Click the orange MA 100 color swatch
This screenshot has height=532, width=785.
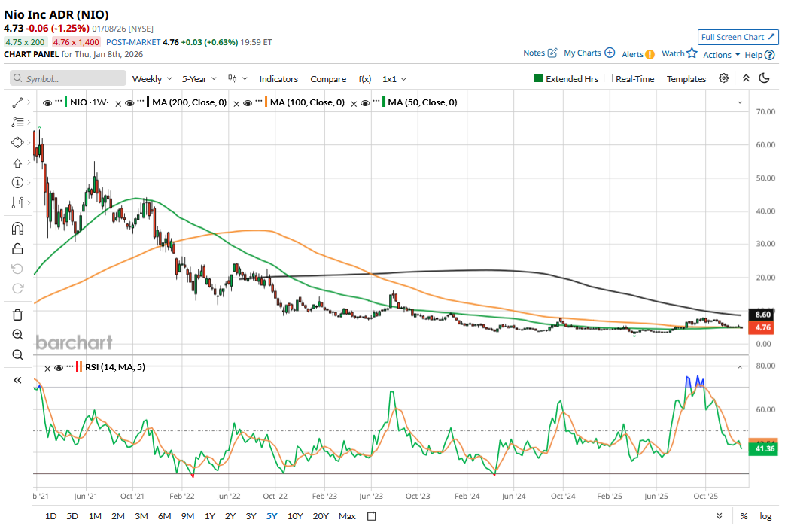pyautogui.click(x=265, y=102)
